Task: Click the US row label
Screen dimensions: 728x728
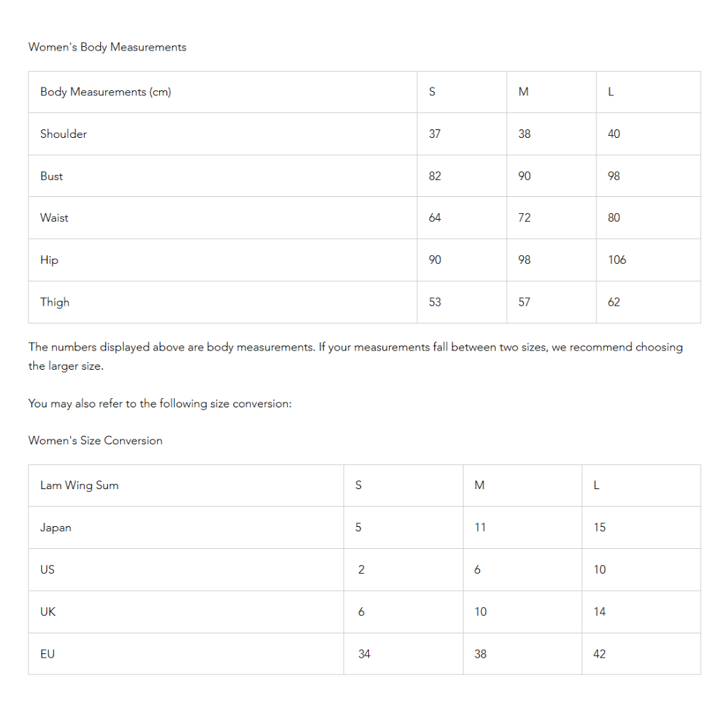Action: (47, 569)
